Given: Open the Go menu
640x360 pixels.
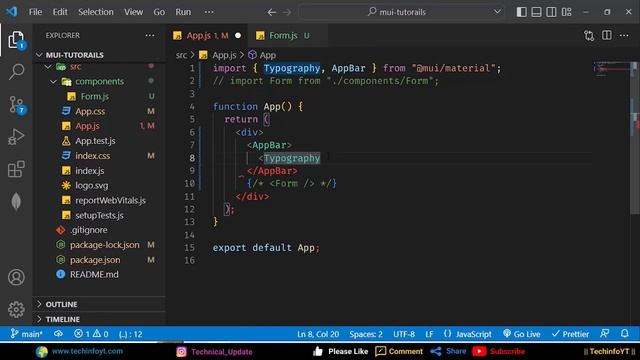Looking at the screenshot, I should pos(159,12).
